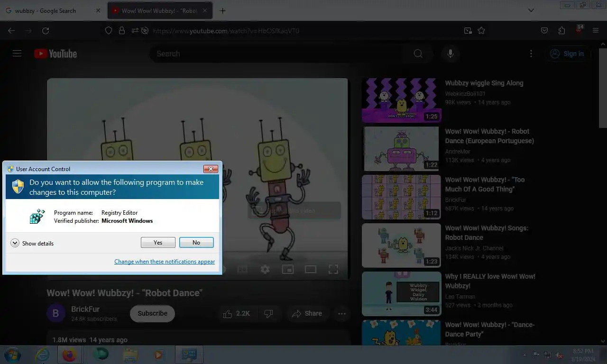Click the UAC shield icon in header
The height and width of the screenshot is (364, 607).
click(18, 187)
